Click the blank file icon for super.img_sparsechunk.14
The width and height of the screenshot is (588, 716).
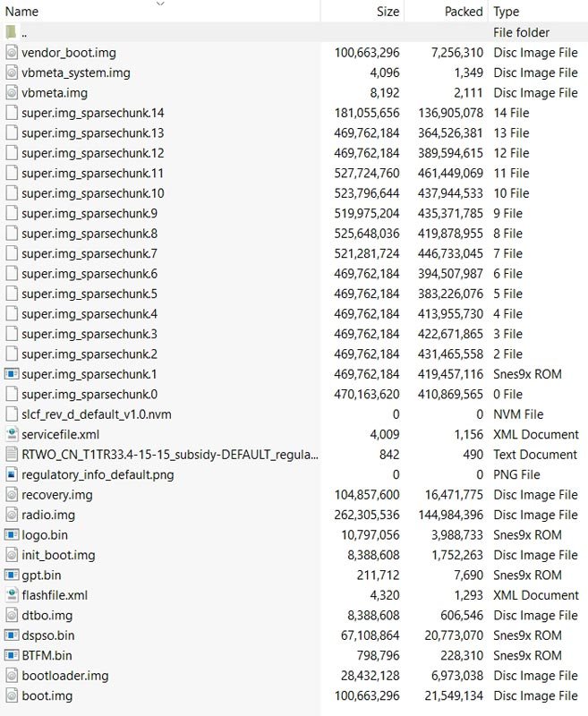[x=12, y=113]
